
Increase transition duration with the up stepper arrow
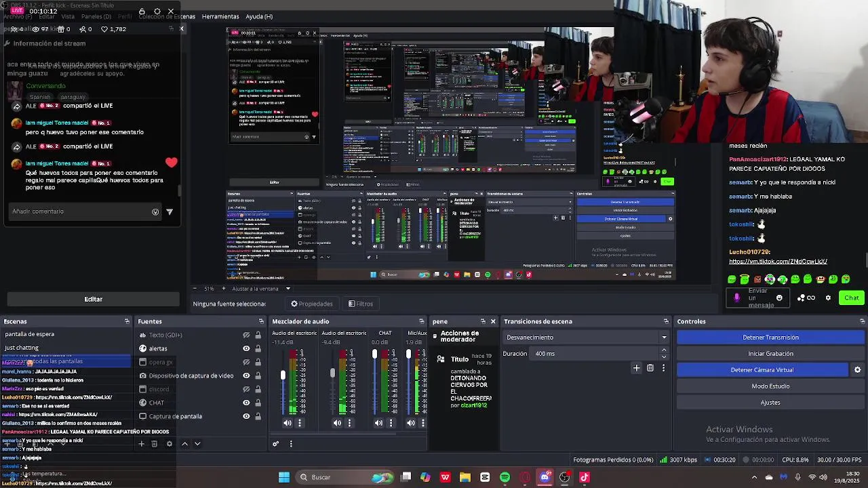point(664,350)
